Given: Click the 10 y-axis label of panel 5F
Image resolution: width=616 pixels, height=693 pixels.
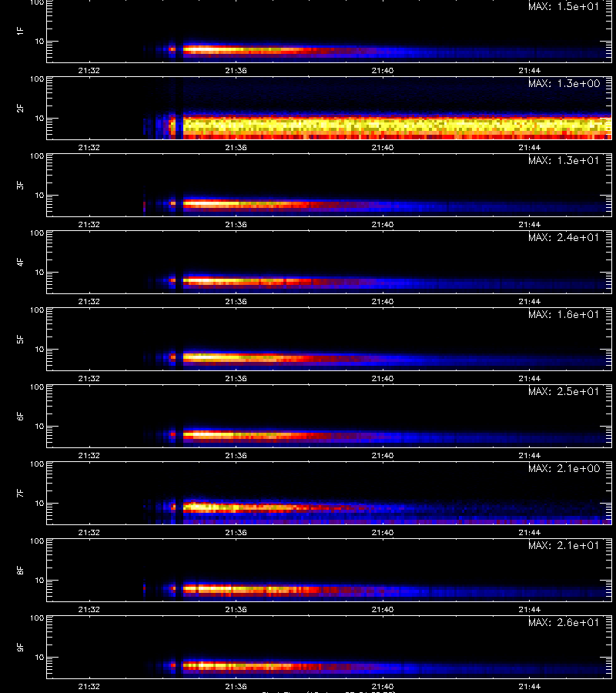Looking at the screenshot, I should (40, 349).
